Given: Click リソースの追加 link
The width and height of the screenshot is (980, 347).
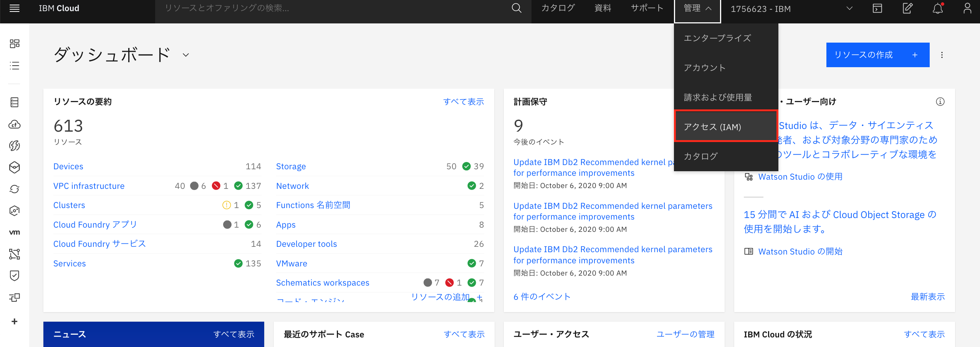Looking at the screenshot, I should pyautogui.click(x=447, y=297).
